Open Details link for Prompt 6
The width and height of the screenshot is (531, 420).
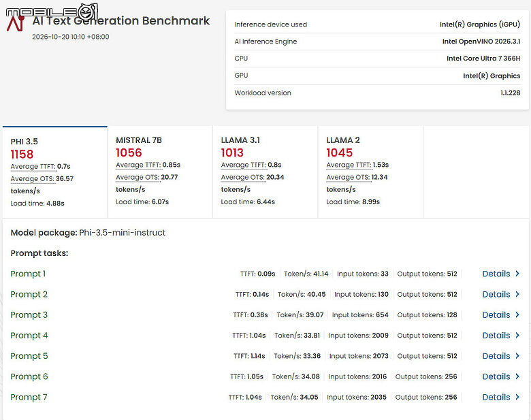[x=496, y=376]
